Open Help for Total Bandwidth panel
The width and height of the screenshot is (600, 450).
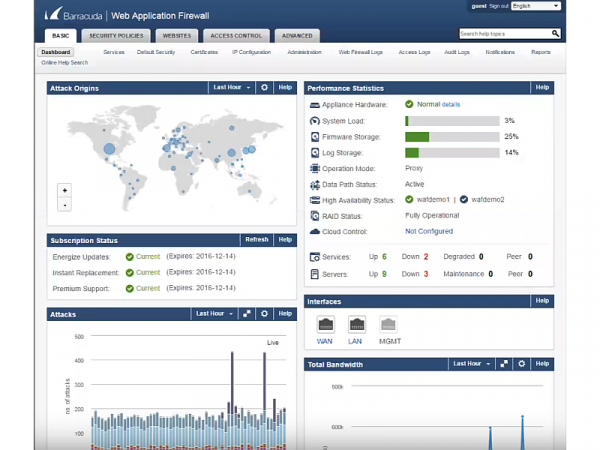click(x=542, y=364)
